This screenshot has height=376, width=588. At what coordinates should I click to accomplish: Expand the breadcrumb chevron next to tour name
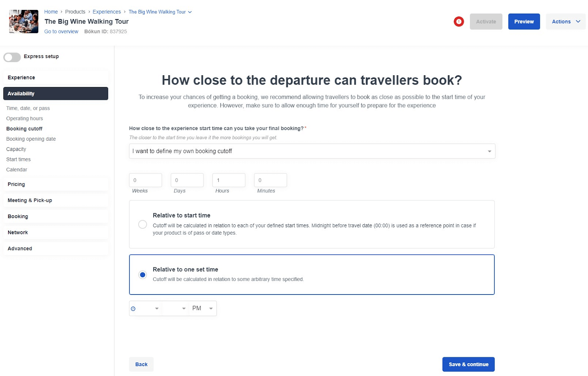(190, 12)
